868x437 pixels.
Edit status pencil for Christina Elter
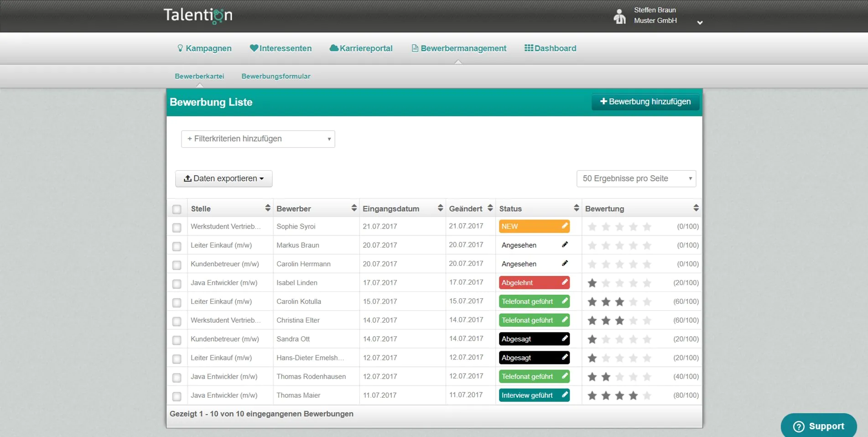tap(565, 320)
